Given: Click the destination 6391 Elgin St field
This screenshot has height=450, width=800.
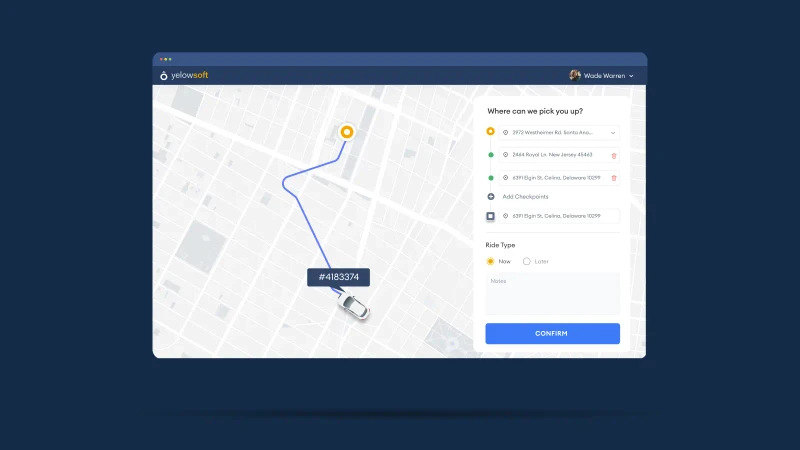Looking at the screenshot, I should (x=558, y=216).
